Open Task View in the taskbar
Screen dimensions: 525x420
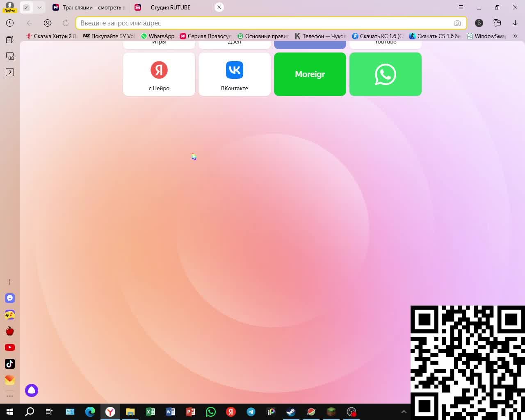pyautogui.click(x=49, y=412)
